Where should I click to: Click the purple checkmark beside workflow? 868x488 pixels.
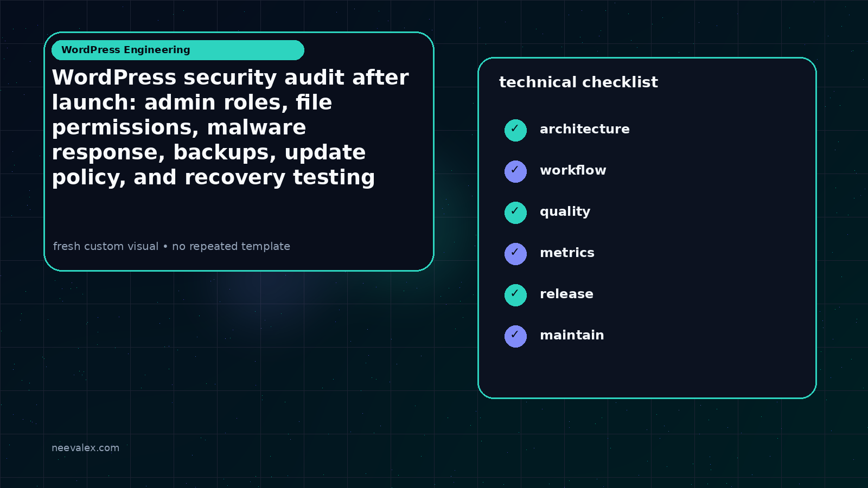(515, 171)
